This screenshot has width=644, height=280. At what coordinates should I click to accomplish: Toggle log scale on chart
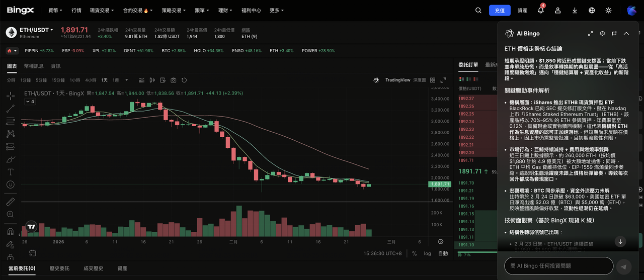click(x=427, y=253)
